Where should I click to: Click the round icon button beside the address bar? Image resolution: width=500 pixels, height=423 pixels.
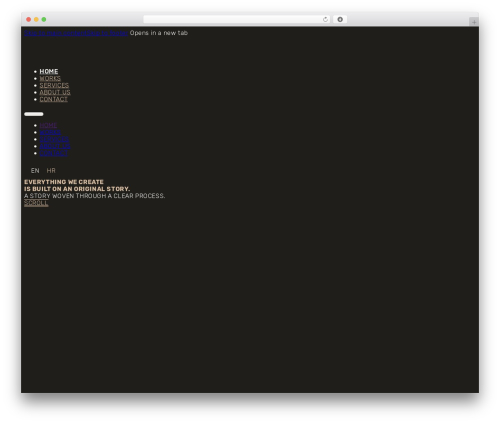tap(340, 19)
